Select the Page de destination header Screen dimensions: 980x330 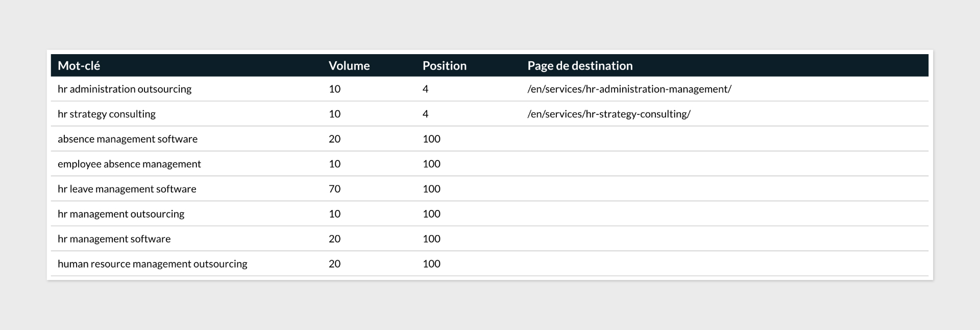pyautogui.click(x=580, y=65)
